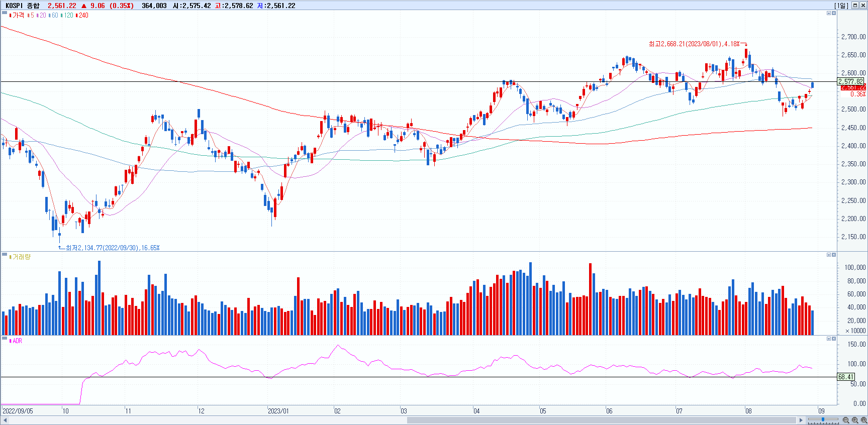Click the 2,700.00 price axis label

click(853, 37)
